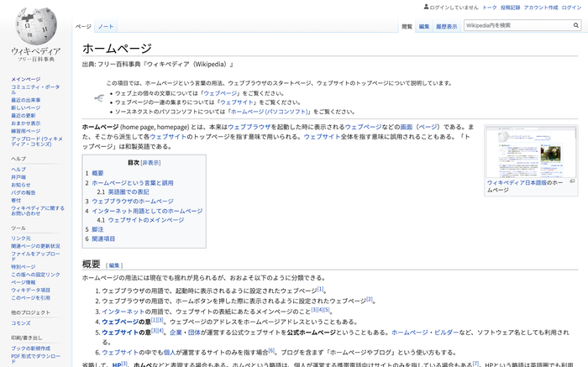The image size is (588, 367).
Task: Select the ページ tab
Action: [83, 26]
